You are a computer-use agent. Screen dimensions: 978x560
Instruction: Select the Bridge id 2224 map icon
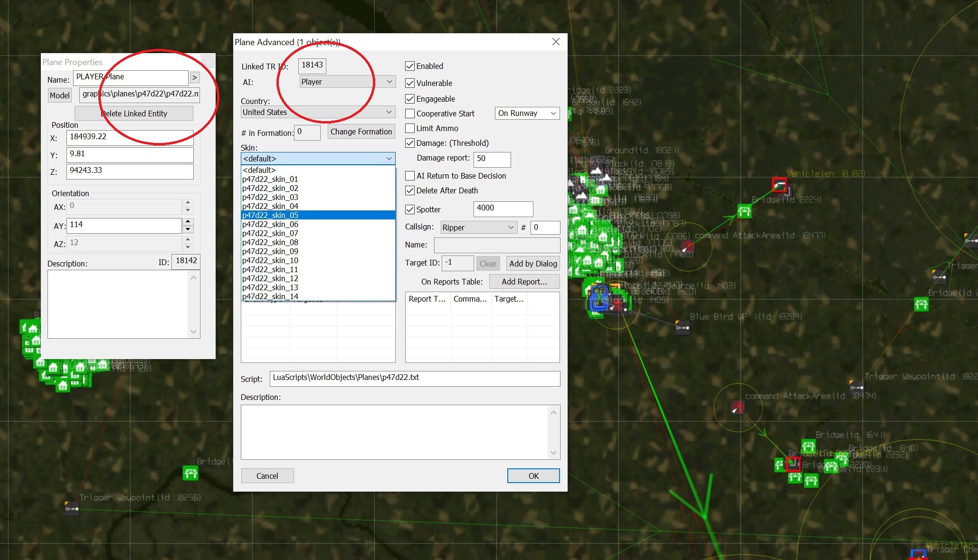click(744, 210)
